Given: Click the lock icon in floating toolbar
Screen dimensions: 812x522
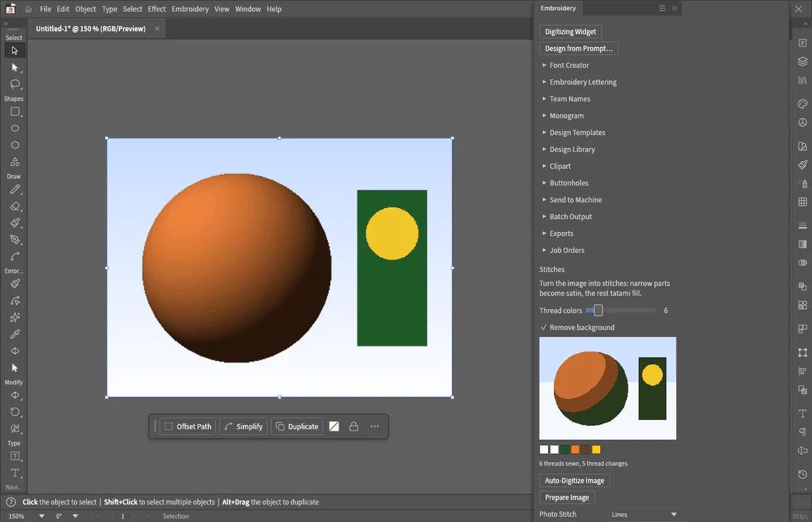Looking at the screenshot, I should click(x=354, y=426).
